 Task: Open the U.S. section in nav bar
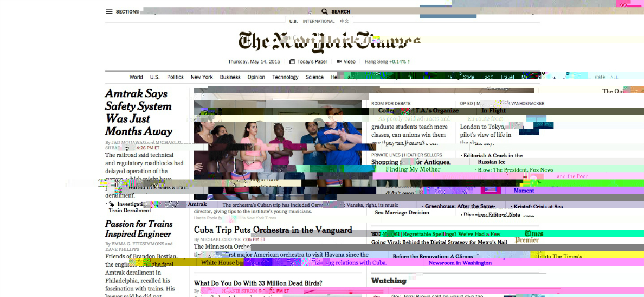tap(155, 77)
